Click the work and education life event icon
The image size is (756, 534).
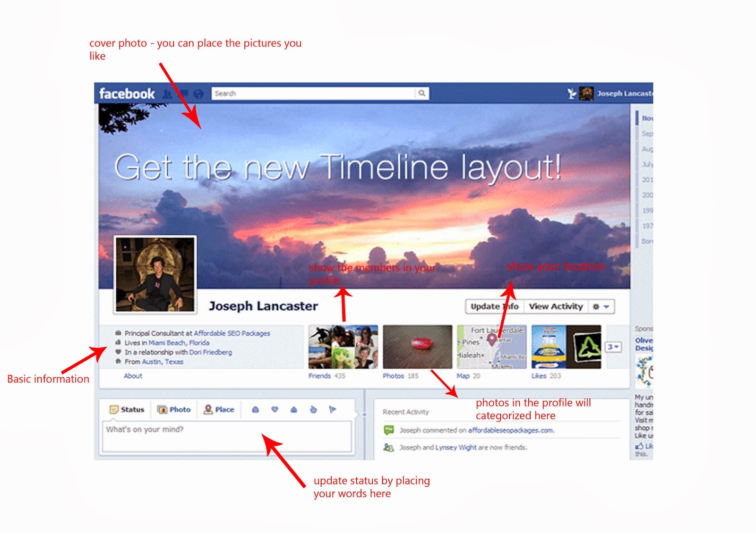pyautogui.click(x=255, y=409)
